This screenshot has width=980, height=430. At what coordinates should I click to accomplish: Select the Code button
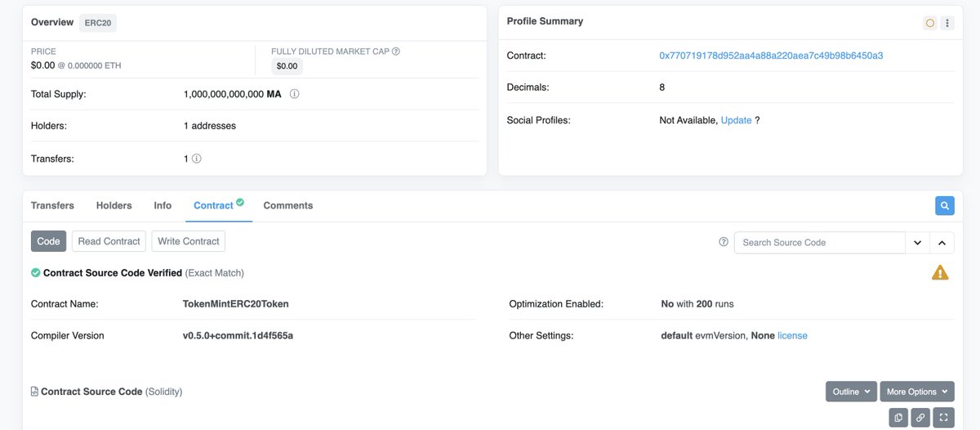tap(49, 241)
